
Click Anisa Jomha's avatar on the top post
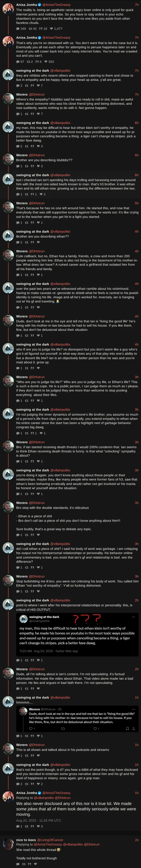(8, 8)
